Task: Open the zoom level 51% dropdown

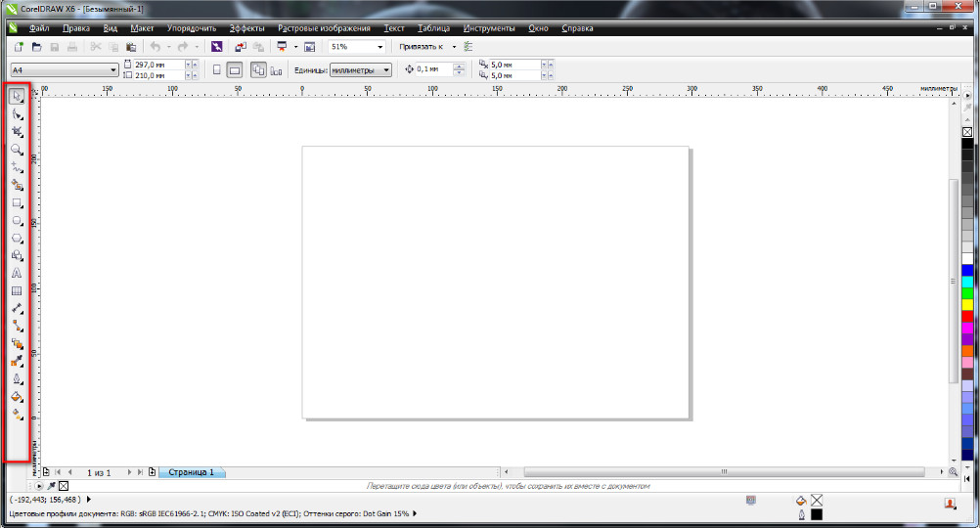Action: coord(379,47)
